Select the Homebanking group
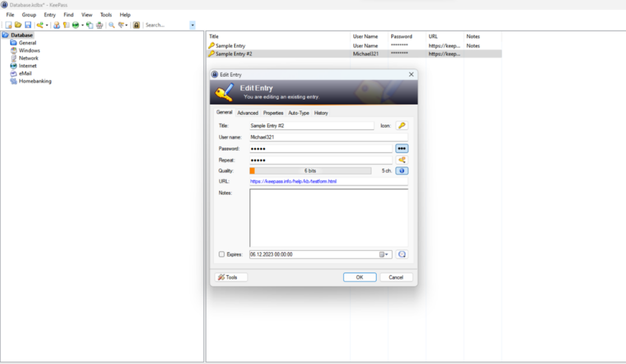The height and width of the screenshot is (364, 626). [x=35, y=81]
